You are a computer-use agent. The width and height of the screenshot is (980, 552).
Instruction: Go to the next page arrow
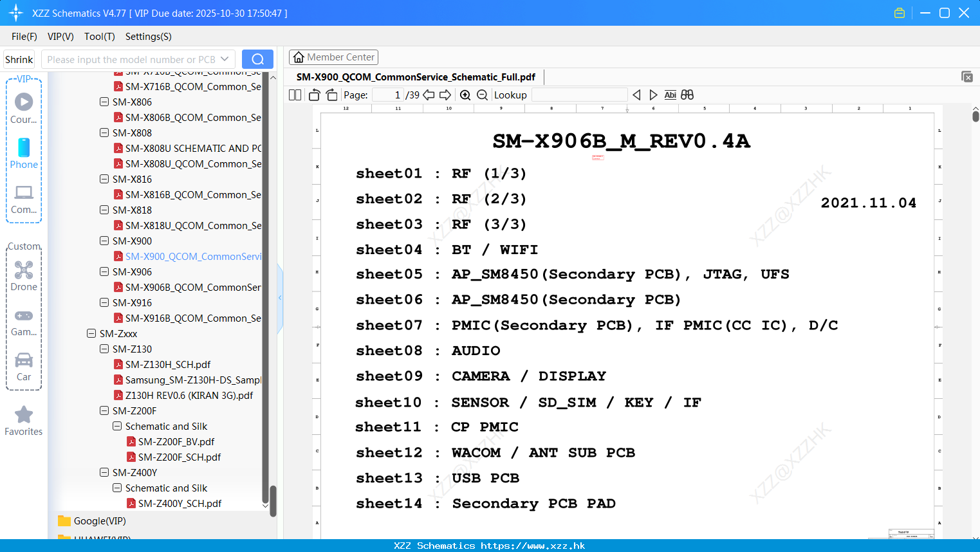point(445,95)
